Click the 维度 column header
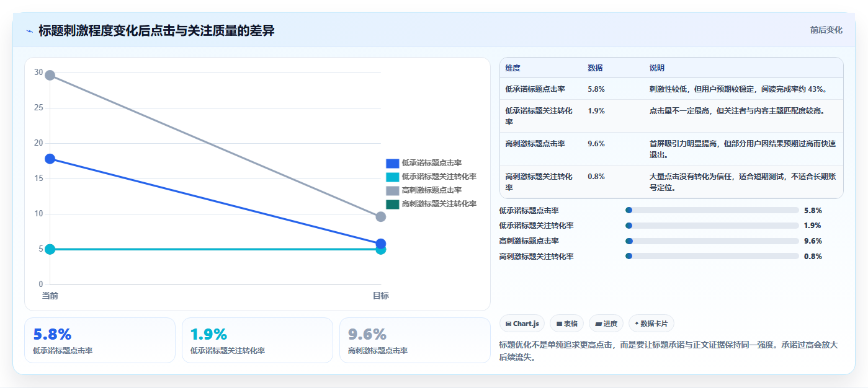Image resolution: width=868 pixels, height=388 pixels. (x=512, y=68)
